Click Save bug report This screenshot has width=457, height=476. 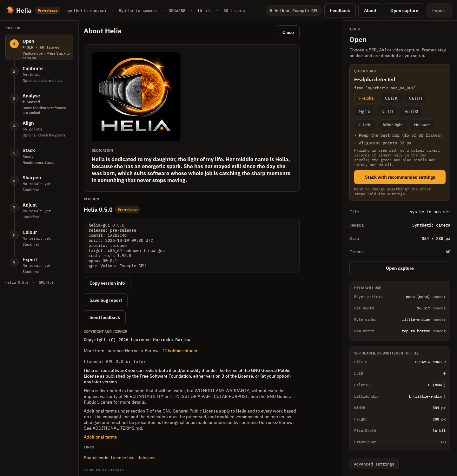point(106,300)
